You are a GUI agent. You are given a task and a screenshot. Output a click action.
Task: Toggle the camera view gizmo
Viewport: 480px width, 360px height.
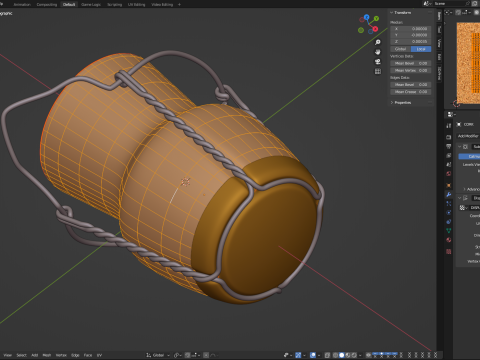pyautogui.click(x=378, y=62)
